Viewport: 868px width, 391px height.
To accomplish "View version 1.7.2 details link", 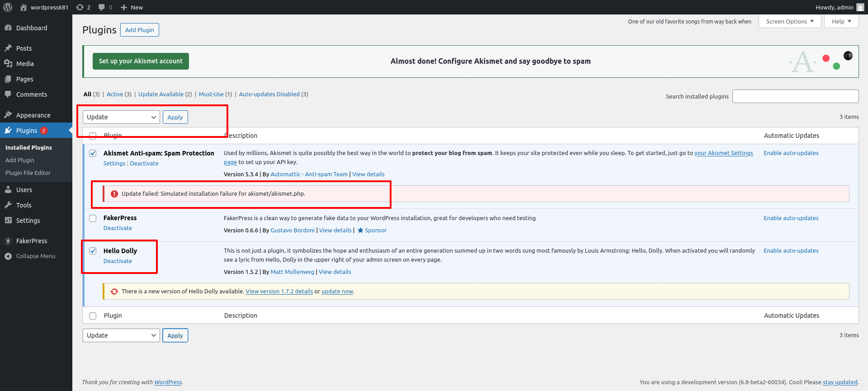I will tap(279, 292).
